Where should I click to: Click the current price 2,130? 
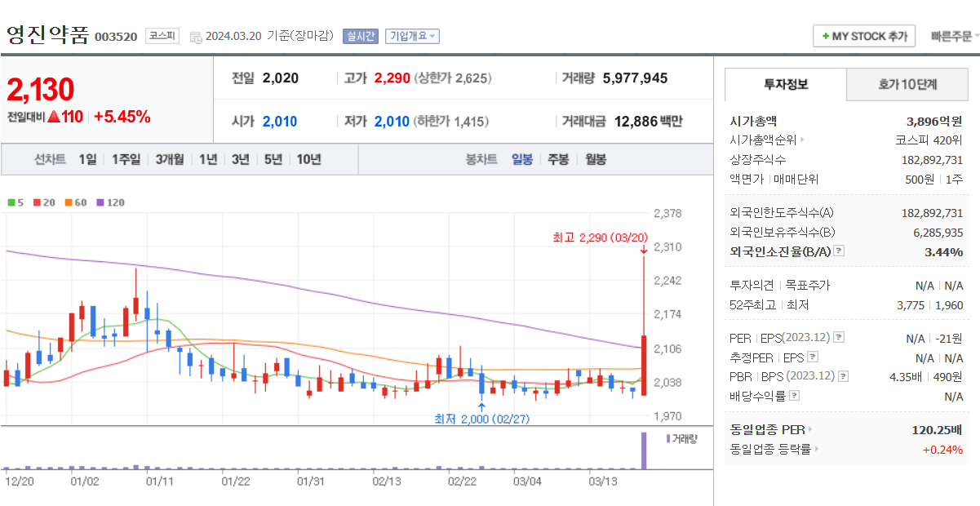click(41, 90)
